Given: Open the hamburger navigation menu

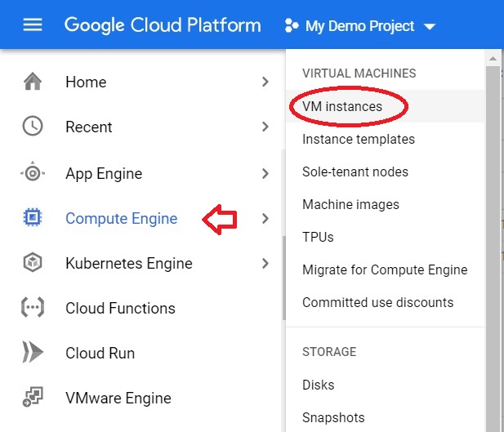Looking at the screenshot, I should (x=33, y=24).
